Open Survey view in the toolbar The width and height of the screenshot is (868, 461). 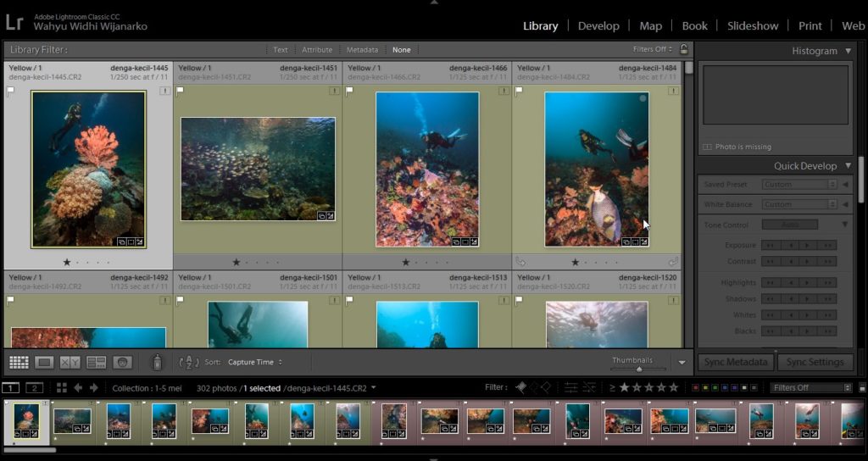96,362
